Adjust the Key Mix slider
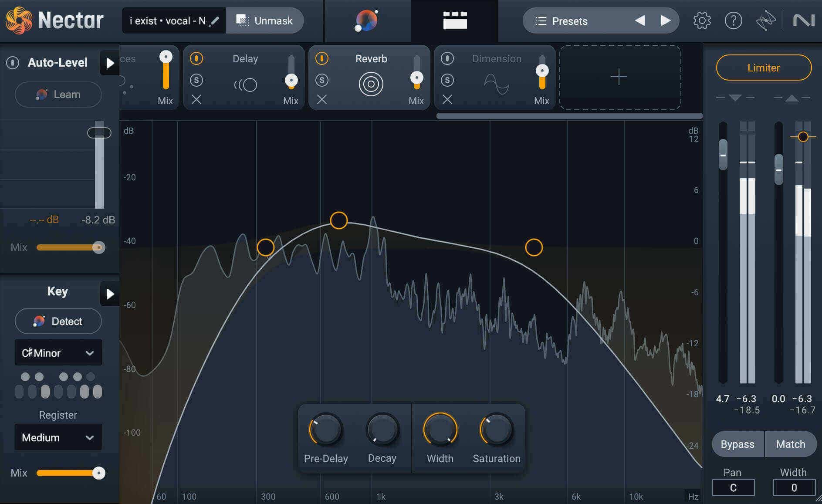Viewport: 822px width, 504px height. click(71, 473)
